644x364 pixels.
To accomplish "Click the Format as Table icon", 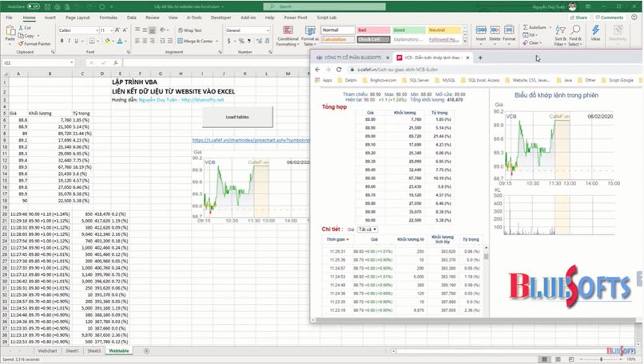I will 310,31.
